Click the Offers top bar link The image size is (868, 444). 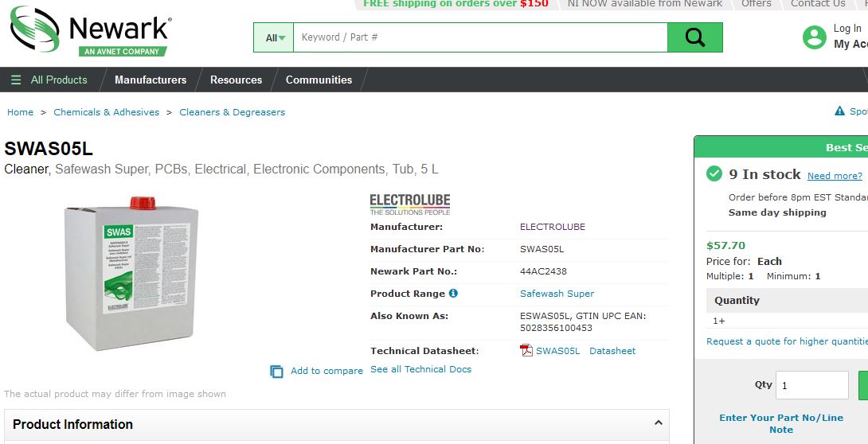coord(757,4)
